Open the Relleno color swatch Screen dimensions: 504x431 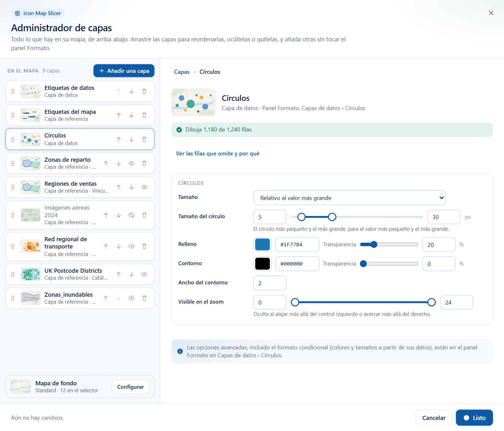coord(262,244)
